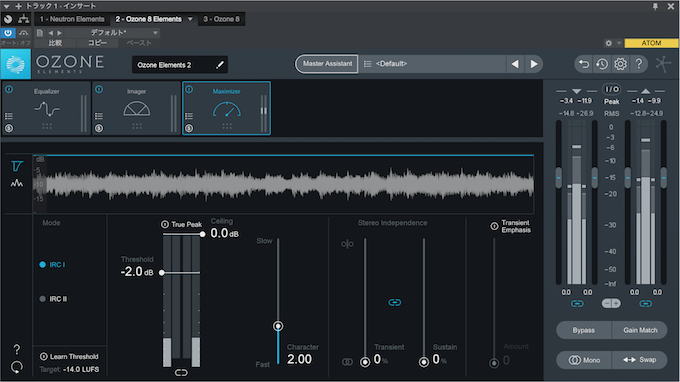This screenshot has width=680, height=382.
Task: Click the ATOM controller label
Action: click(x=651, y=43)
